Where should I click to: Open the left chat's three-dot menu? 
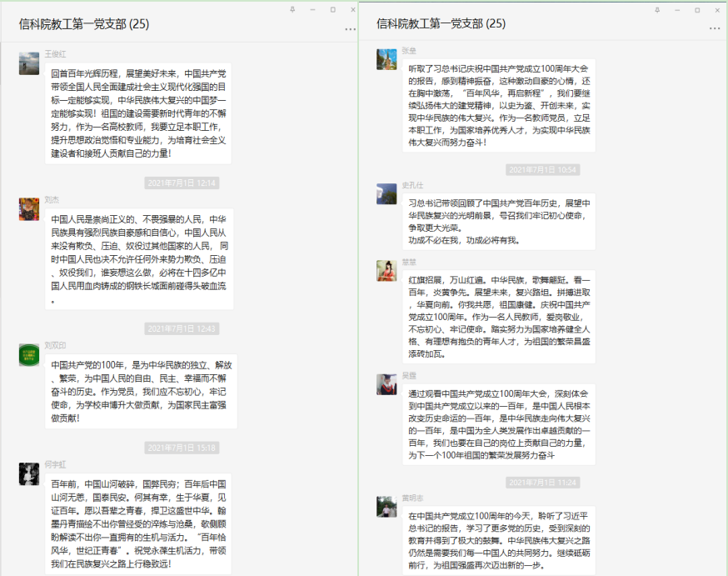click(x=351, y=28)
